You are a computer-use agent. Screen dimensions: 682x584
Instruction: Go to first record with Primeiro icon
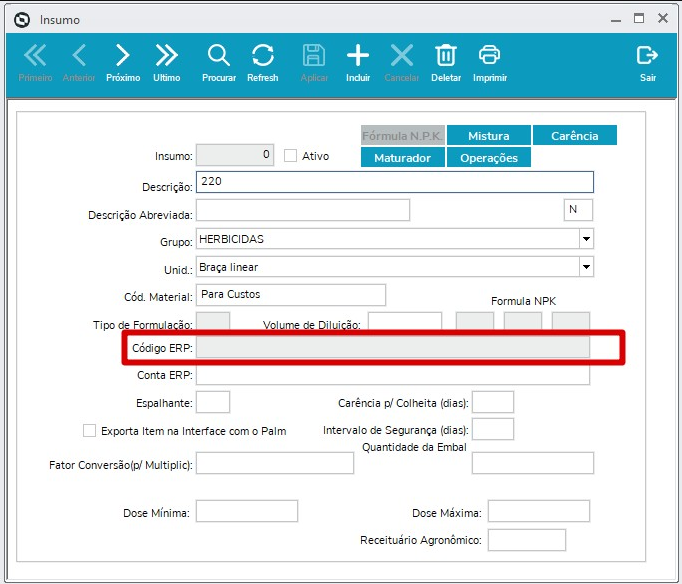point(35,56)
